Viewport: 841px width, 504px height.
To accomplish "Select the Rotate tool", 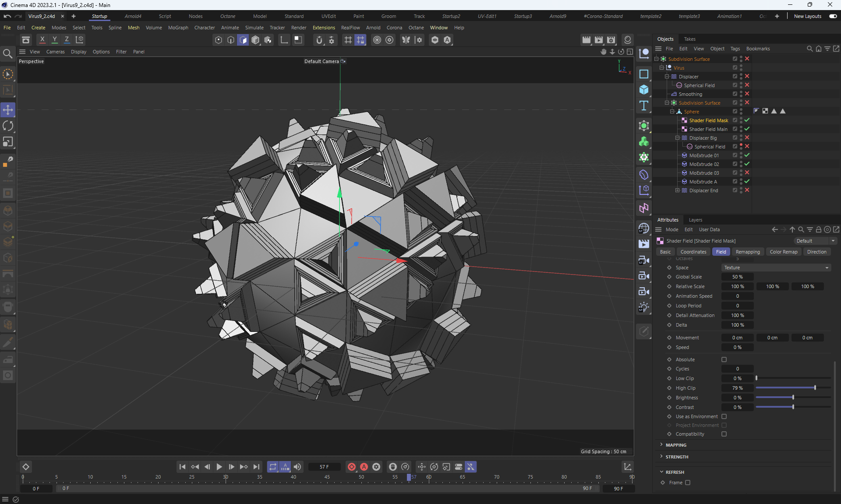I will point(8,126).
